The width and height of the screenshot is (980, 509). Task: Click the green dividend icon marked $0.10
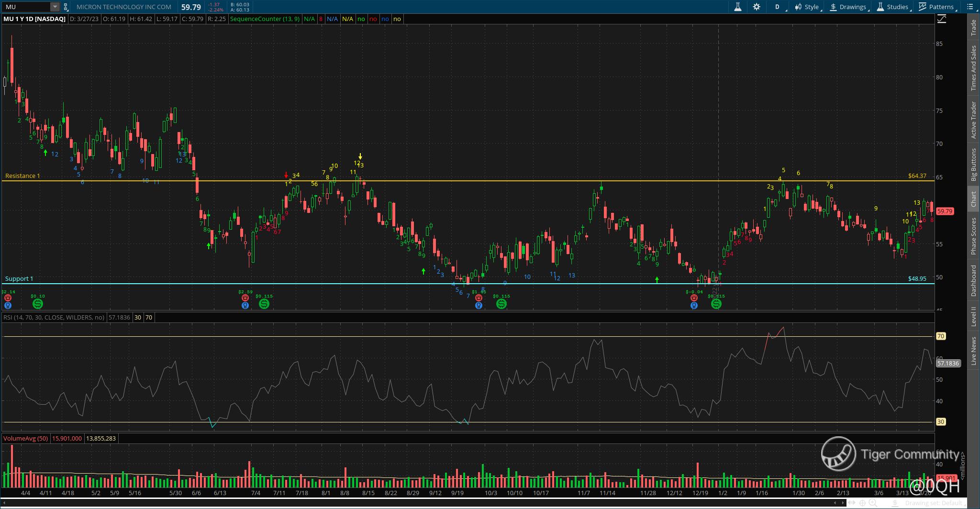[38, 304]
